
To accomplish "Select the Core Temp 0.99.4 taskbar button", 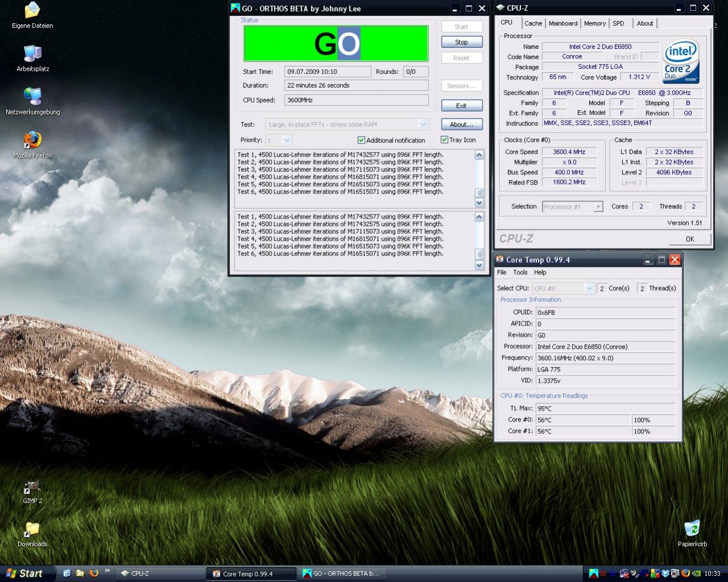I will click(x=252, y=573).
